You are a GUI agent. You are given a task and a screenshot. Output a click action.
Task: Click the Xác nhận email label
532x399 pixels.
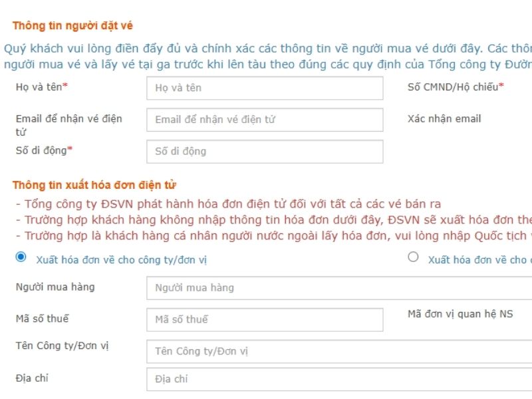[444, 119]
